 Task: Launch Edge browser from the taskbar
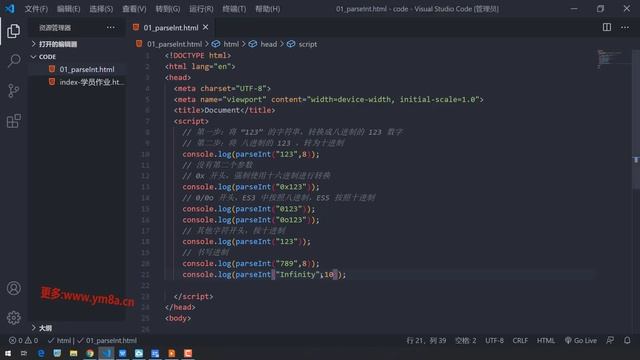tap(41, 353)
